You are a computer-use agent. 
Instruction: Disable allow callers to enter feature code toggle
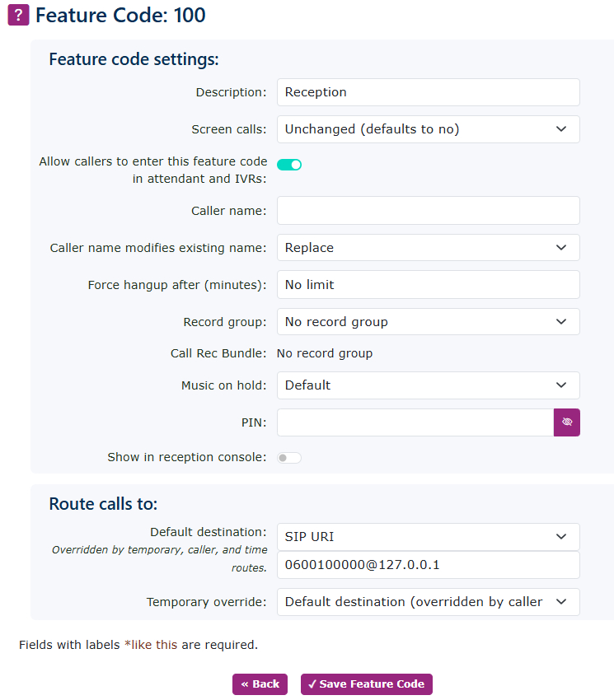pyautogui.click(x=289, y=165)
